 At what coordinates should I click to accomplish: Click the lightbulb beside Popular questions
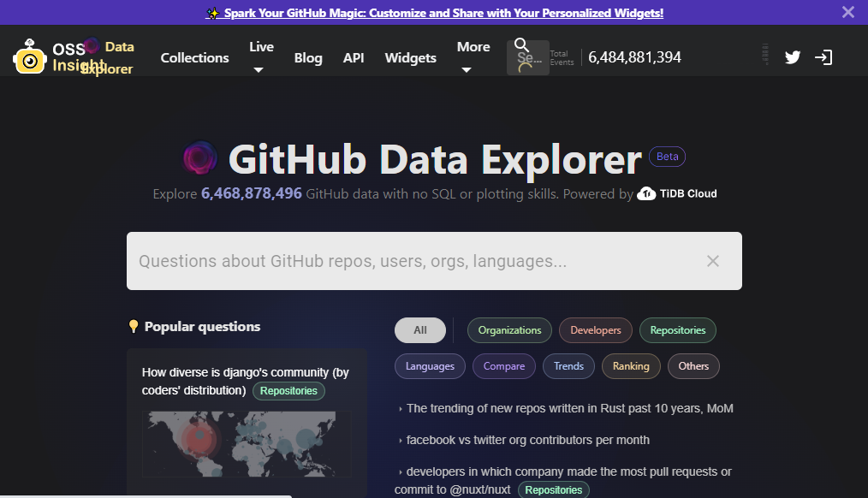point(134,326)
